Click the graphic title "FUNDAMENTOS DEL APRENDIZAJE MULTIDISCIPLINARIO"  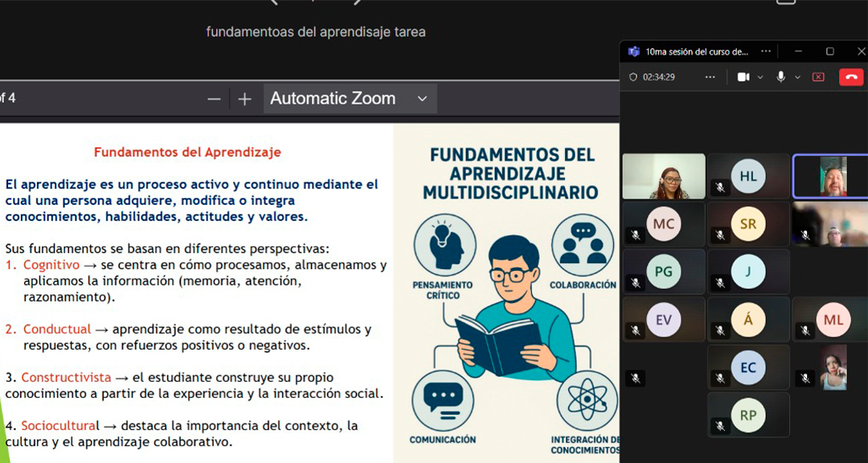(x=512, y=174)
